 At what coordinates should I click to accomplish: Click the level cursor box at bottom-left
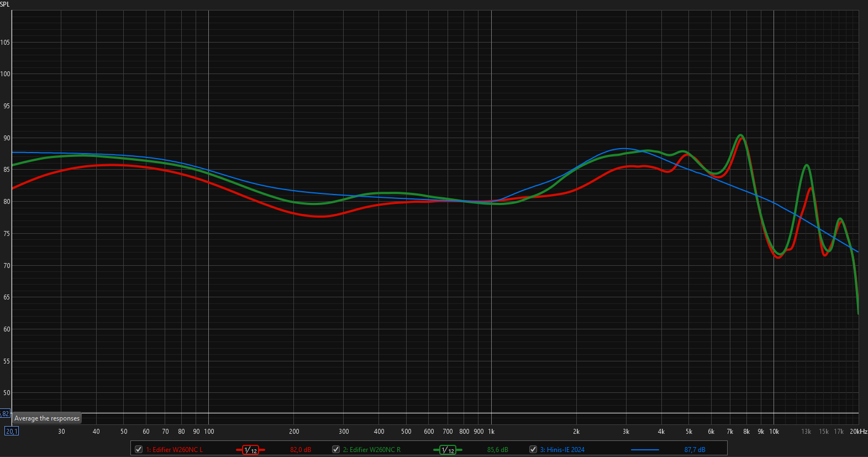[x=5, y=413]
